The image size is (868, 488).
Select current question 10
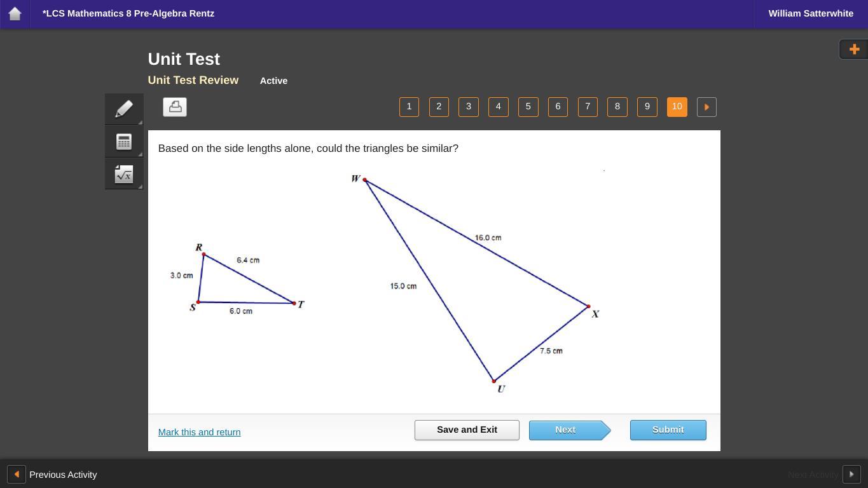click(677, 107)
